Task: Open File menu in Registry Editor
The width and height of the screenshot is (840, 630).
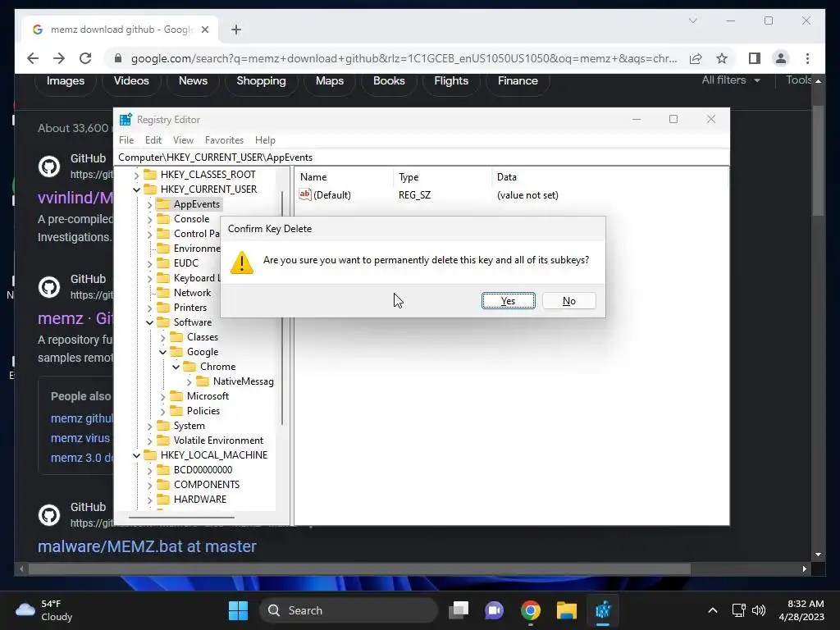Action: tap(126, 139)
